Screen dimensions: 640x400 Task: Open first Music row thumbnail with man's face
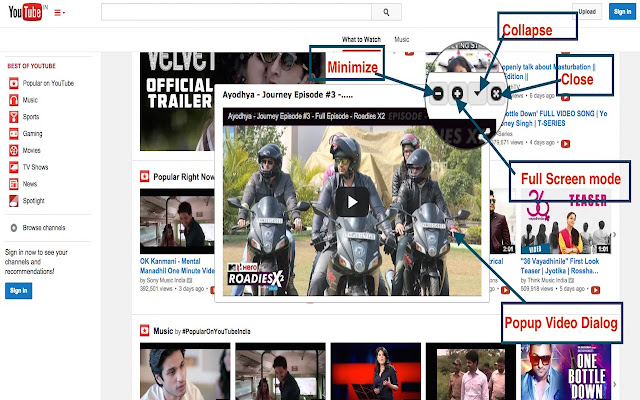pyautogui.click(x=185, y=371)
